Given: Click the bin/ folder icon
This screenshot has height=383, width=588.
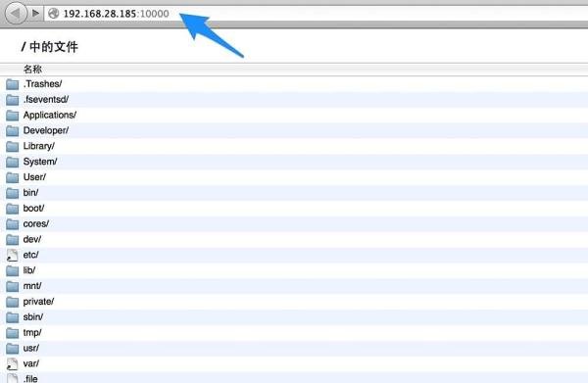Looking at the screenshot, I should pyautogui.click(x=13, y=193).
